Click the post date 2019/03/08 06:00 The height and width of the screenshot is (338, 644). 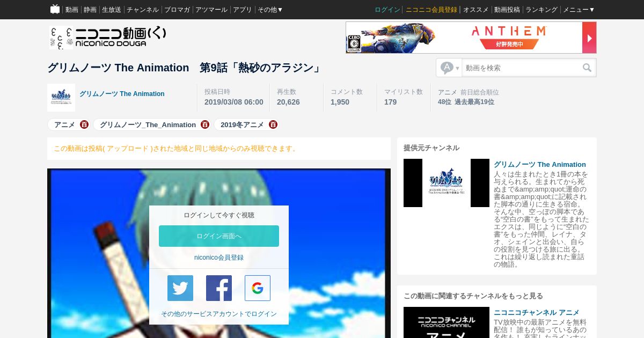234,102
